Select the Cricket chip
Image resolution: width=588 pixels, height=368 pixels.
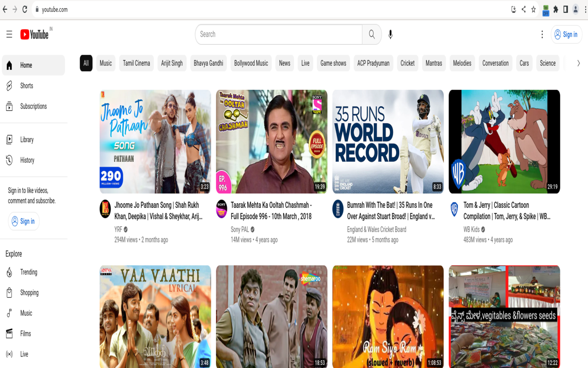coord(407,63)
